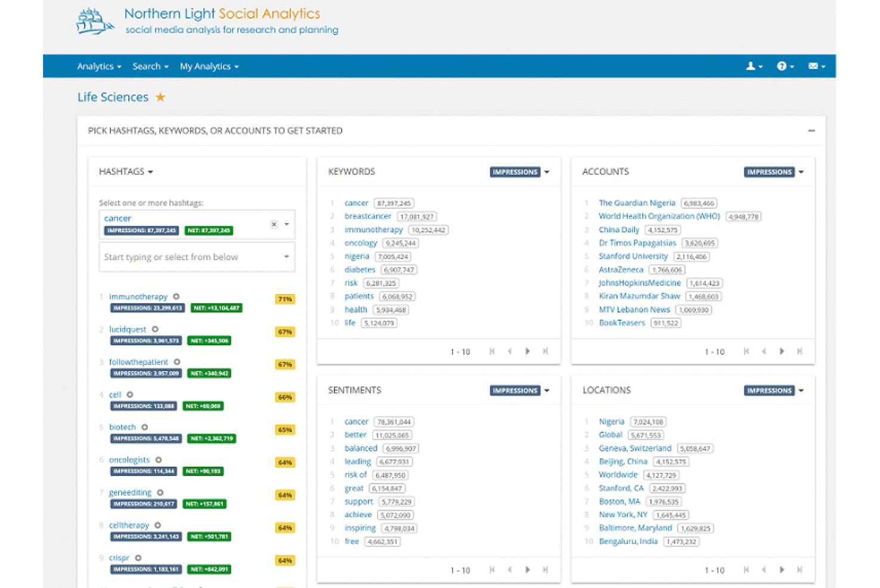Screen dimensions: 880x588
Task: Open the Locations IMPRESSIONS dropdown
Action: point(774,391)
